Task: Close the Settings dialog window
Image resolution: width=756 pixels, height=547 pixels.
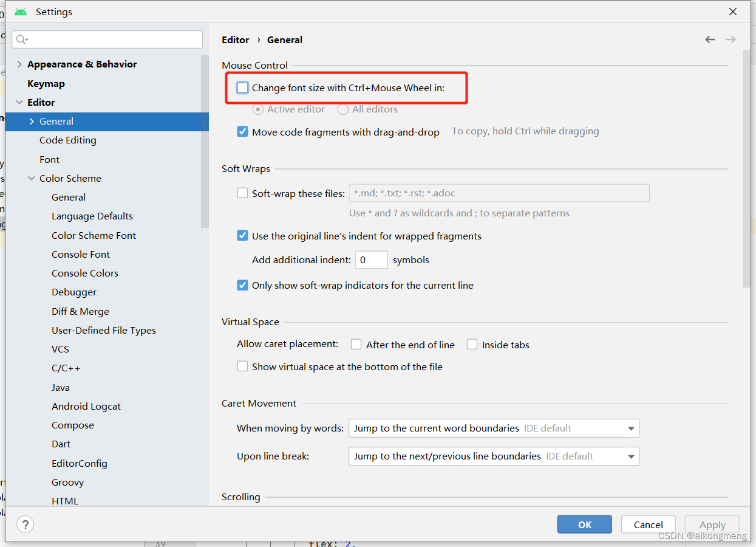Action: [x=733, y=12]
